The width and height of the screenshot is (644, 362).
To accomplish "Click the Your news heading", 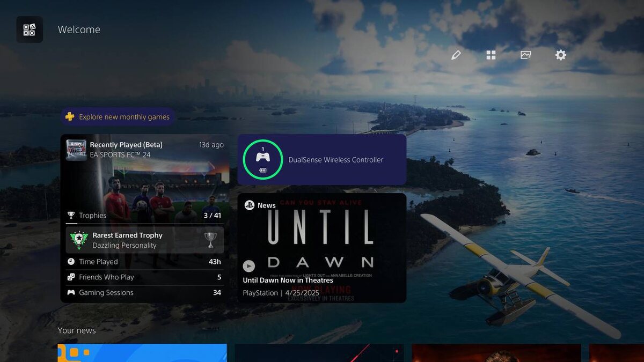I will pyautogui.click(x=77, y=330).
